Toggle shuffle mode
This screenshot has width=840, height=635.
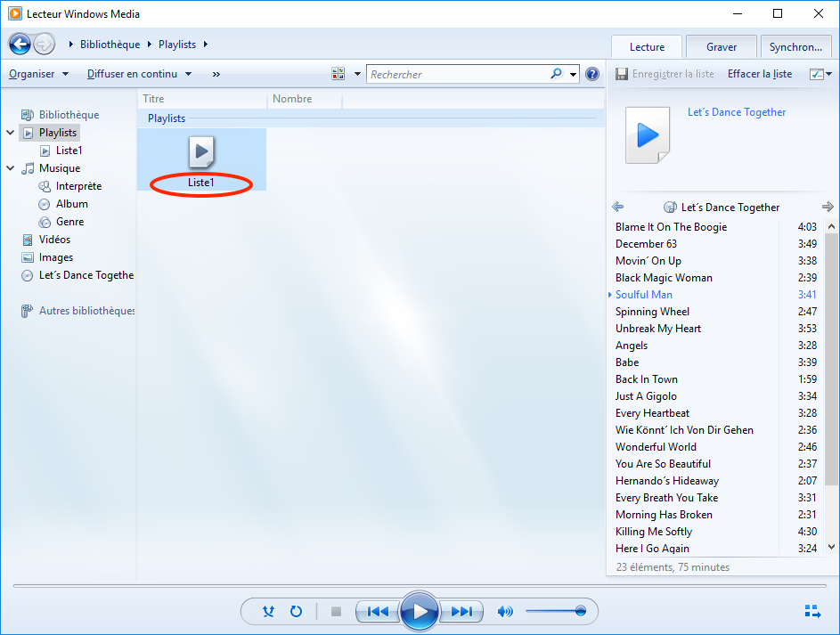coord(268,611)
